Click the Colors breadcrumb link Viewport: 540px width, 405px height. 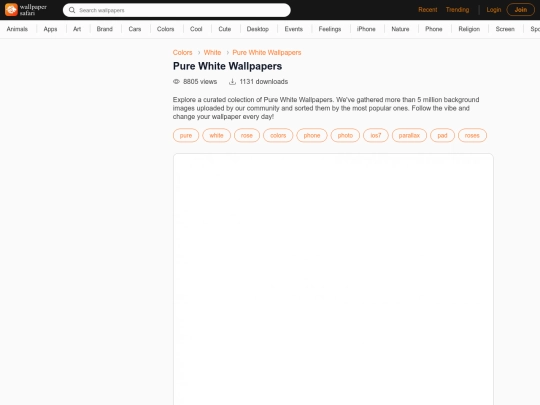click(x=183, y=52)
